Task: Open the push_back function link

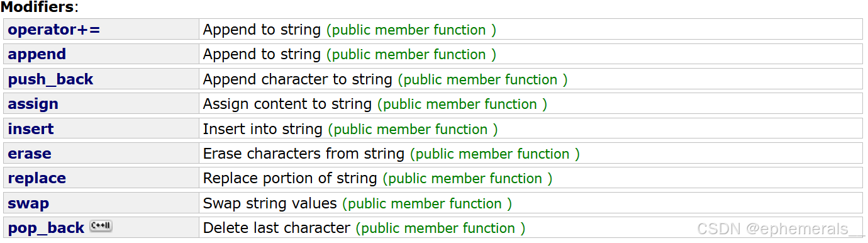Action: (50, 79)
